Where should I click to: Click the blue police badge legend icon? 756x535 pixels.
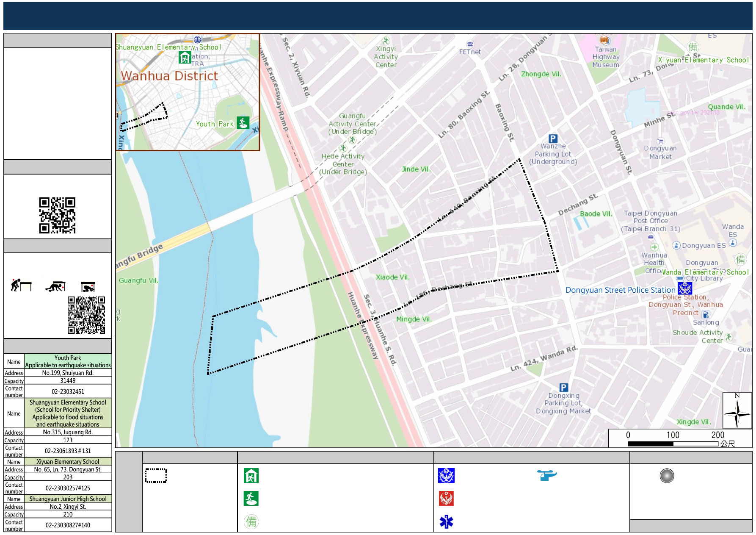pyautogui.click(x=446, y=476)
